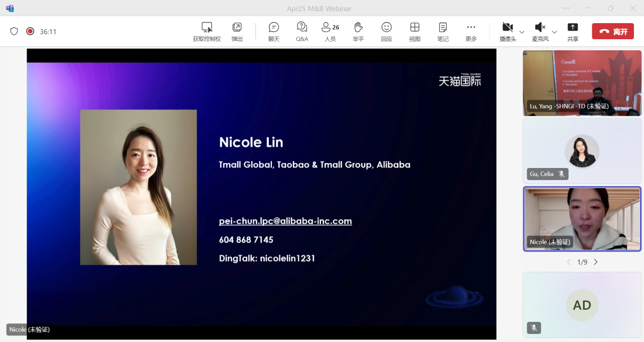Click the shield privacy icon

(14, 31)
